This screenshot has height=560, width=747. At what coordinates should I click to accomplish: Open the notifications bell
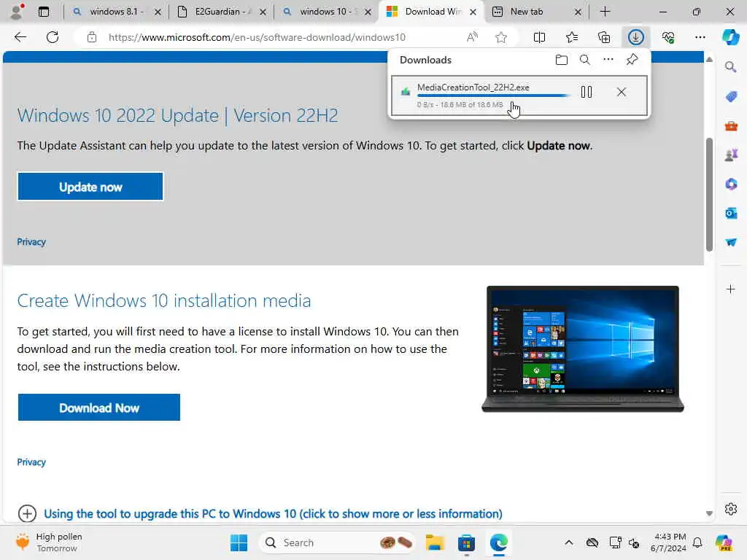pyautogui.click(x=697, y=542)
